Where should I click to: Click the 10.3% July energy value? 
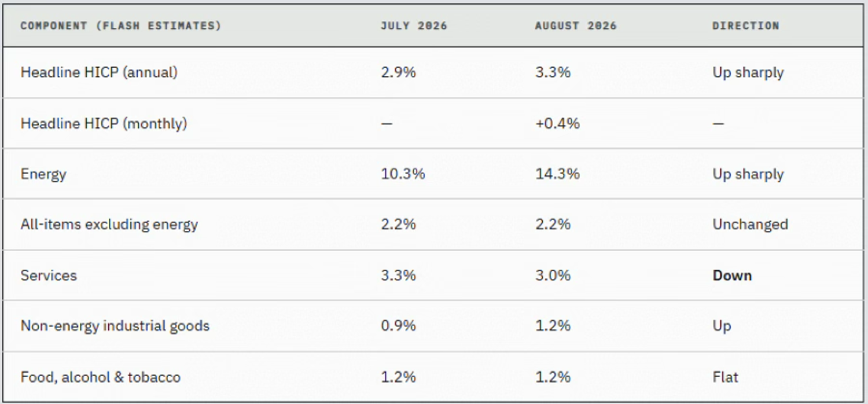403,174
